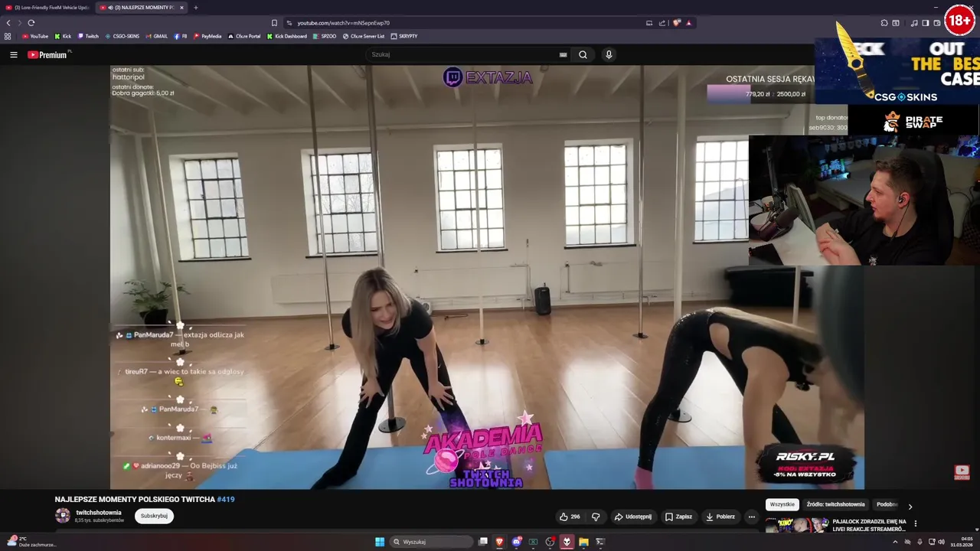Click the youtube.com address bar URL
The image size is (980, 551).
[x=343, y=23]
